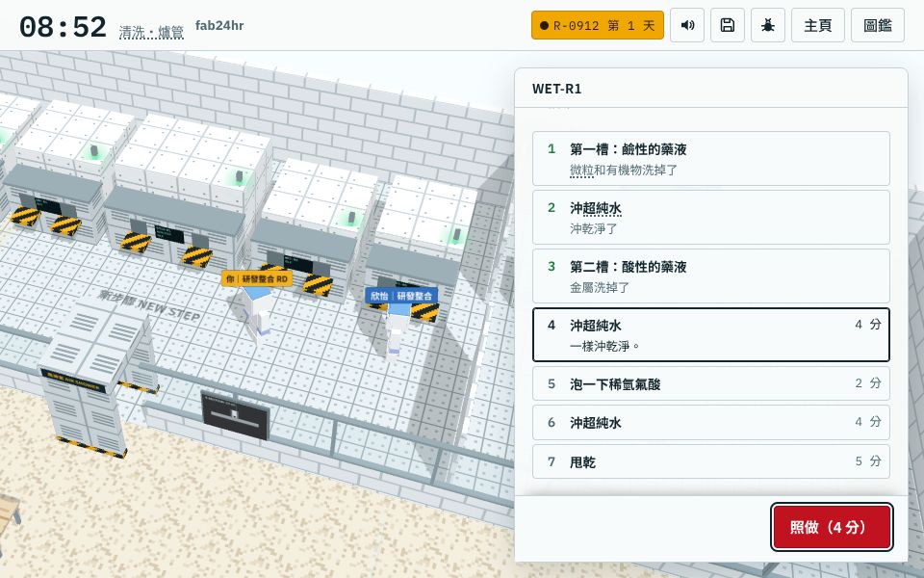Click 一樣沖乾淨。 description text

(605, 346)
